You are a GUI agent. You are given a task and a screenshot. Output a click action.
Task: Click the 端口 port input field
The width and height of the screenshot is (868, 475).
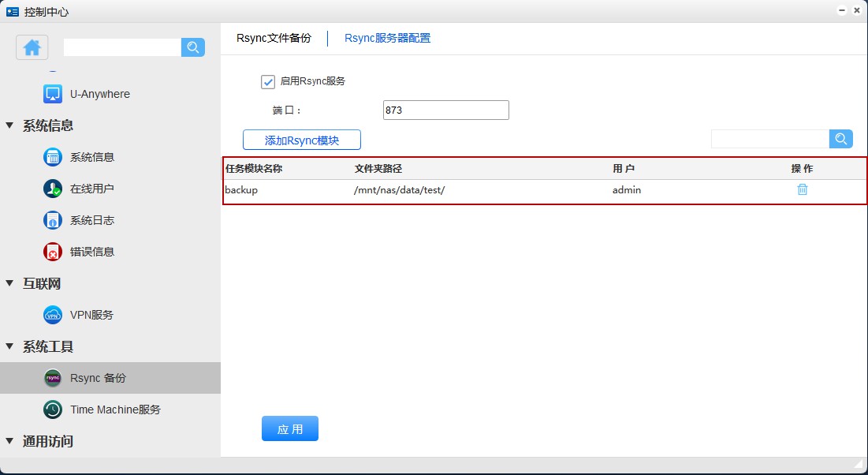pyautogui.click(x=445, y=110)
